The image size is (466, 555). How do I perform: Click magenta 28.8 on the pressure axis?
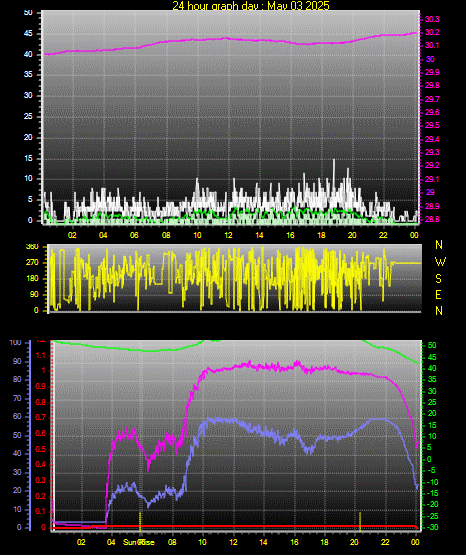click(432, 219)
